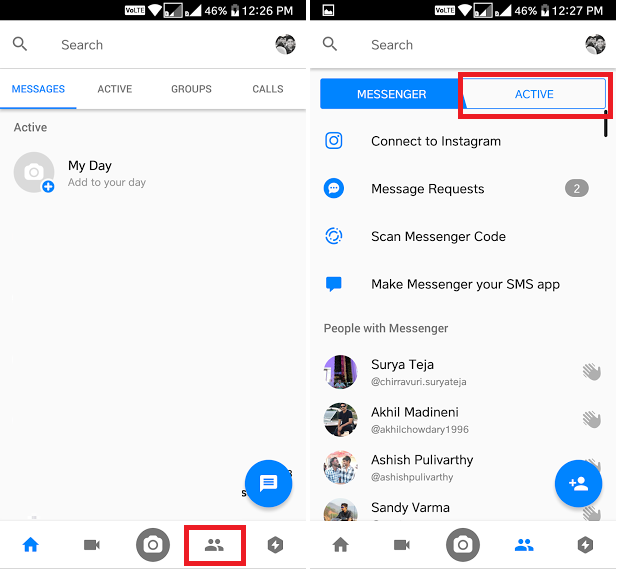This screenshot has width=617, height=569.
Task: Open lightning discover icon in right bottom bar
Action: coord(585,545)
